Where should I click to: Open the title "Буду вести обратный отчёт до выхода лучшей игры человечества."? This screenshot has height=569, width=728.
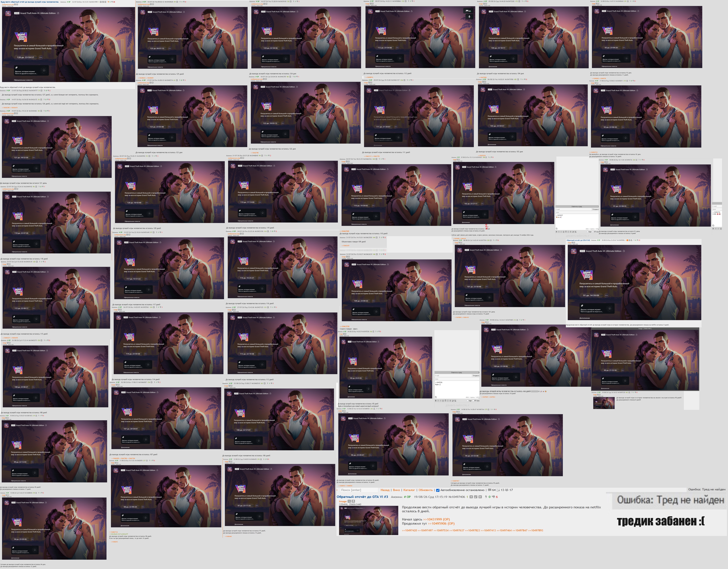[30, 2]
